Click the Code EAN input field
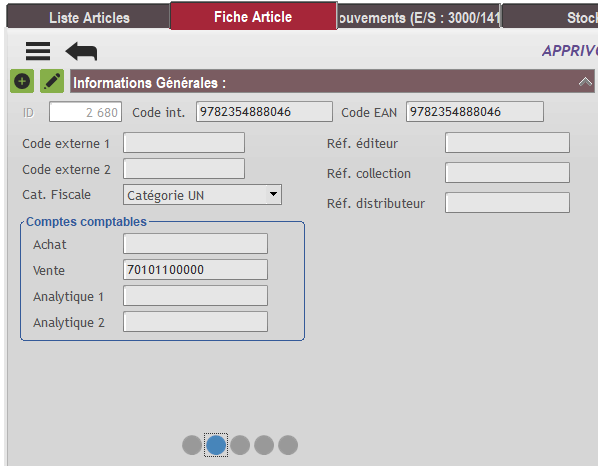This screenshot has width=598, height=466. pyautogui.click(x=475, y=112)
